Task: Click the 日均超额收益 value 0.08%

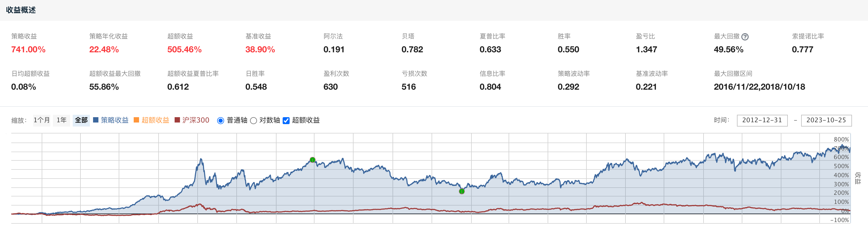Action: click(24, 87)
